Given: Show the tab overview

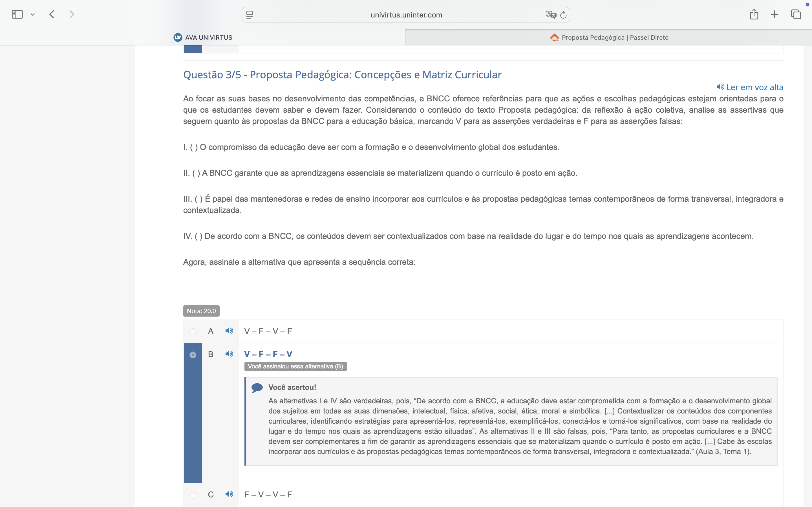Looking at the screenshot, I should [x=796, y=14].
